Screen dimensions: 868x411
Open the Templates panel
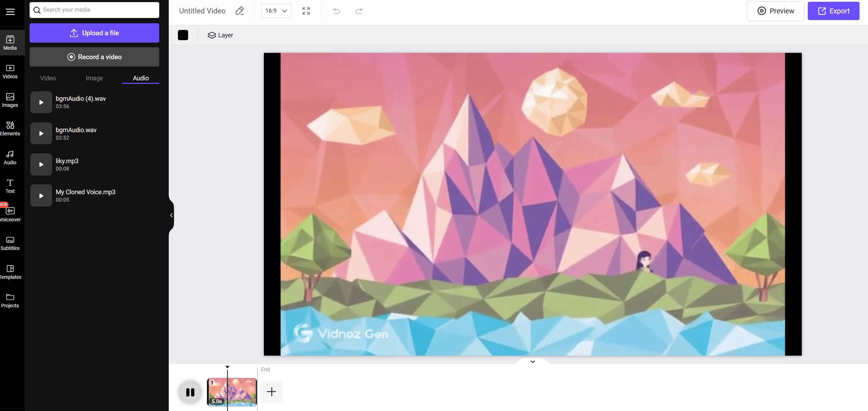point(10,271)
